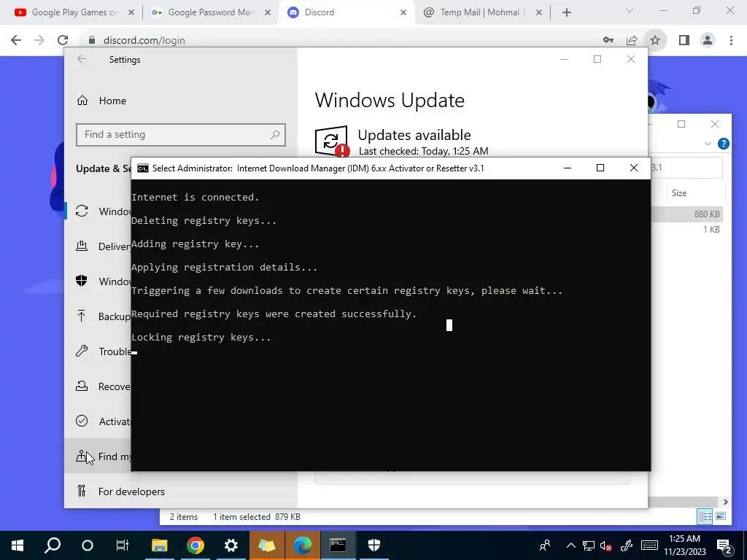Switch to Google Play Games YouTube tab
This screenshot has width=747, height=560.
66,12
